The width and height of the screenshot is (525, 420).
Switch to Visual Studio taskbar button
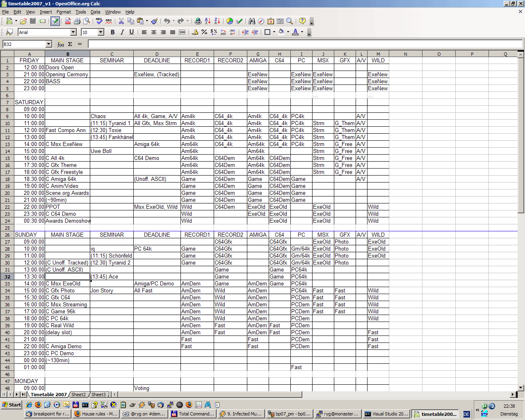coord(386,414)
